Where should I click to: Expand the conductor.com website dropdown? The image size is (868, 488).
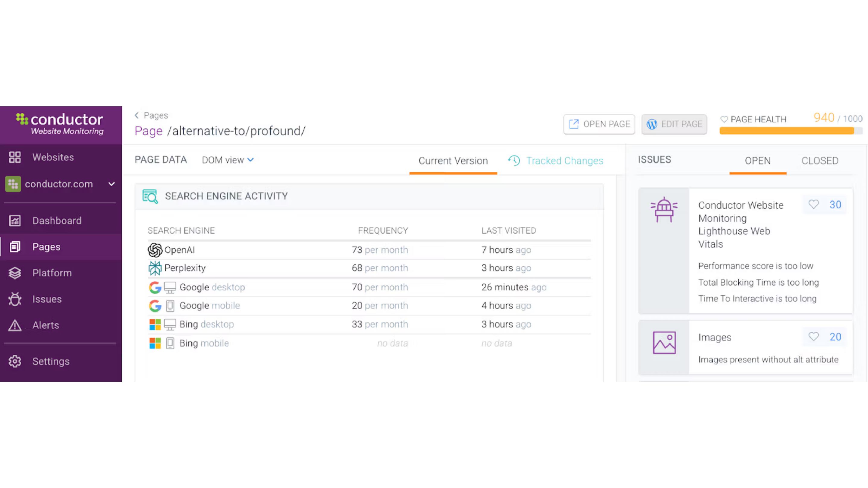pos(112,184)
